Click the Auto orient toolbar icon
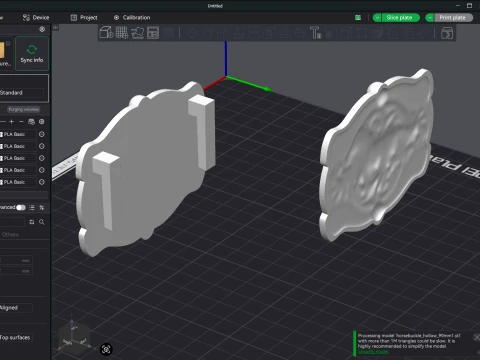The height and width of the screenshot is (360, 480). (x=137, y=33)
